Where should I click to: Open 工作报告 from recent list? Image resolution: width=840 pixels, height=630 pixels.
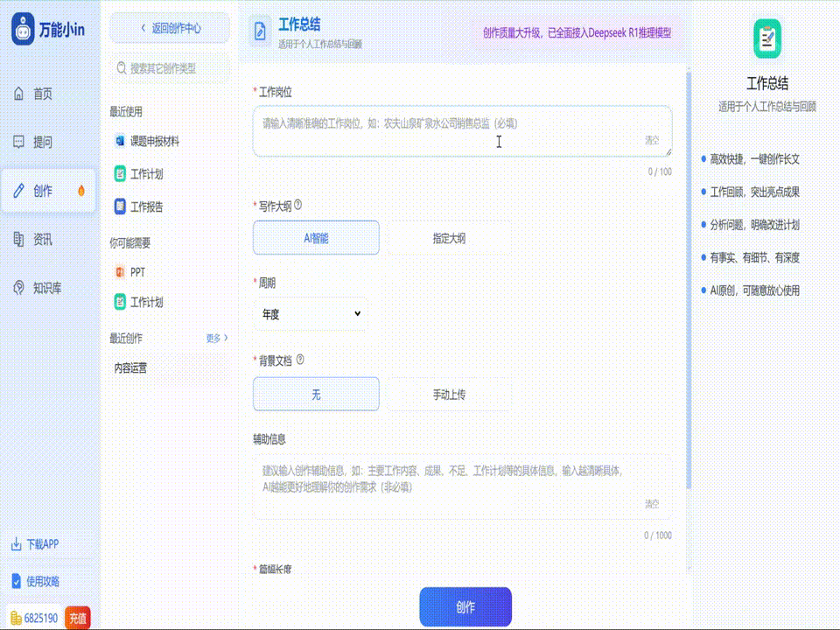147,206
